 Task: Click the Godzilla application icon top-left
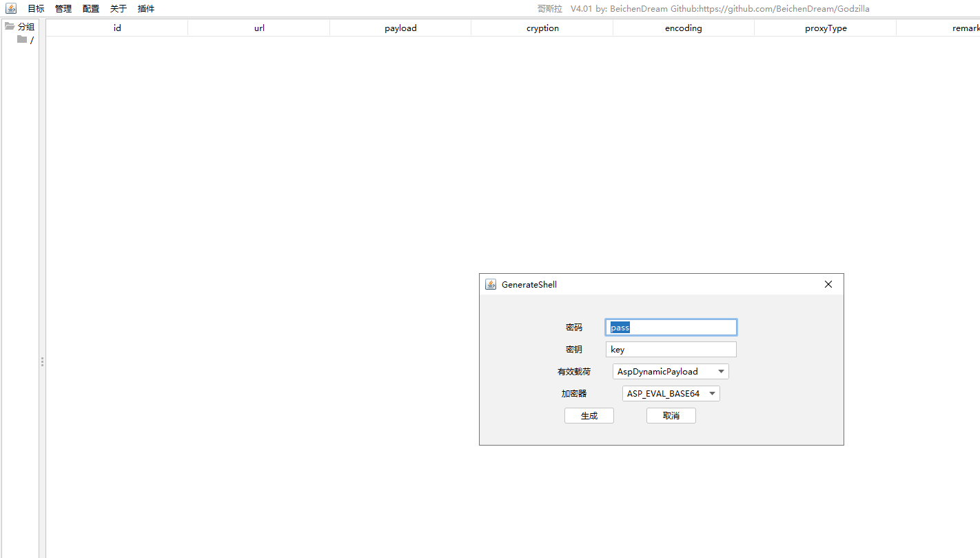[10, 8]
